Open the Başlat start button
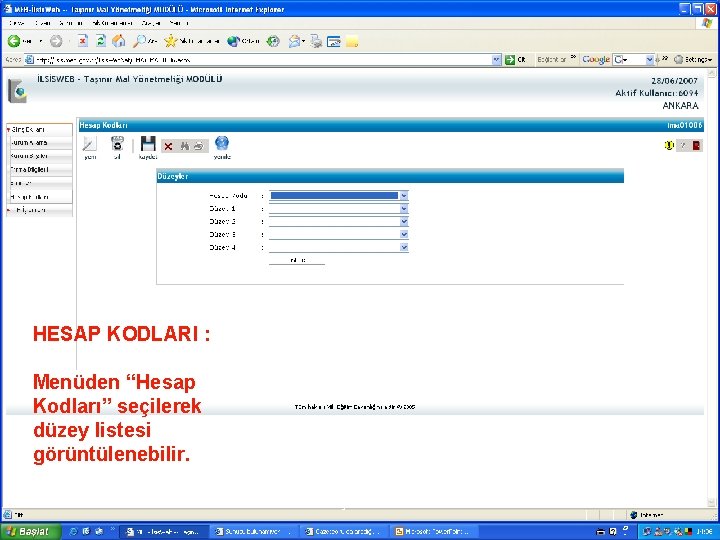Screen dimensions: 720x540 [x=30, y=532]
